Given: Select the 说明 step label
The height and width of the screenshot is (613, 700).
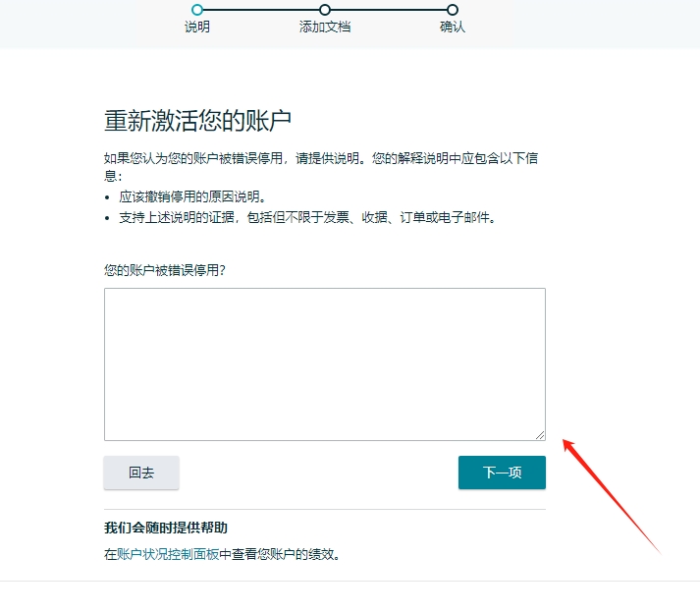Looking at the screenshot, I should pyautogui.click(x=197, y=27).
